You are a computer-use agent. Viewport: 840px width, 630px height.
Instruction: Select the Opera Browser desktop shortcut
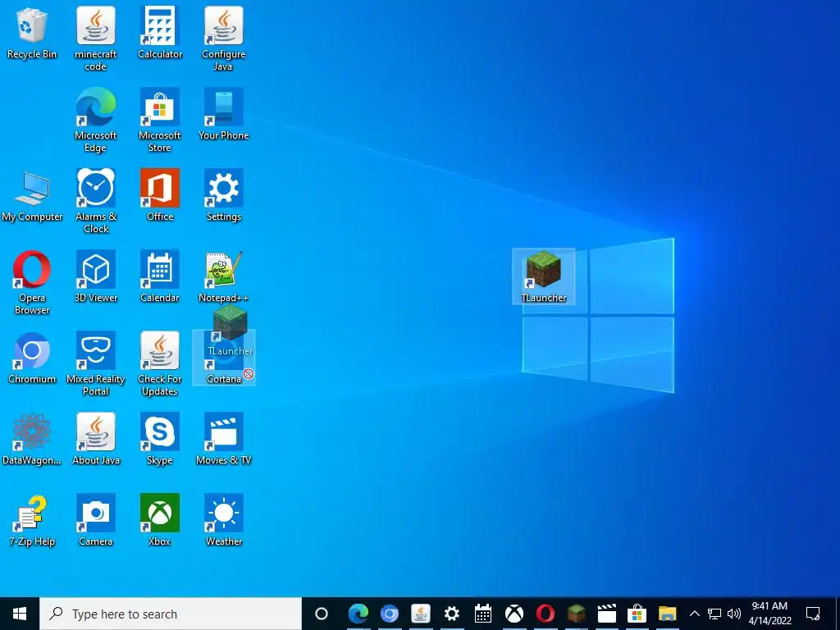tap(32, 283)
